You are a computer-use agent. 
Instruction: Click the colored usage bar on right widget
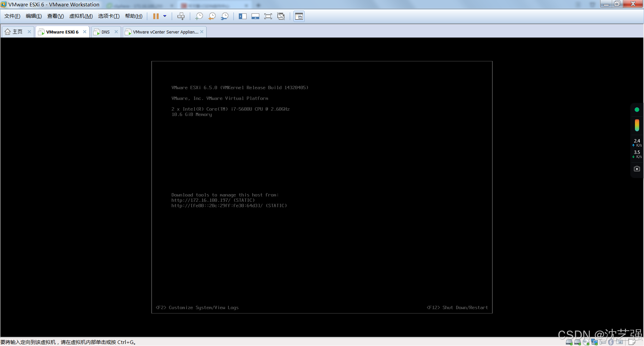pos(637,125)
